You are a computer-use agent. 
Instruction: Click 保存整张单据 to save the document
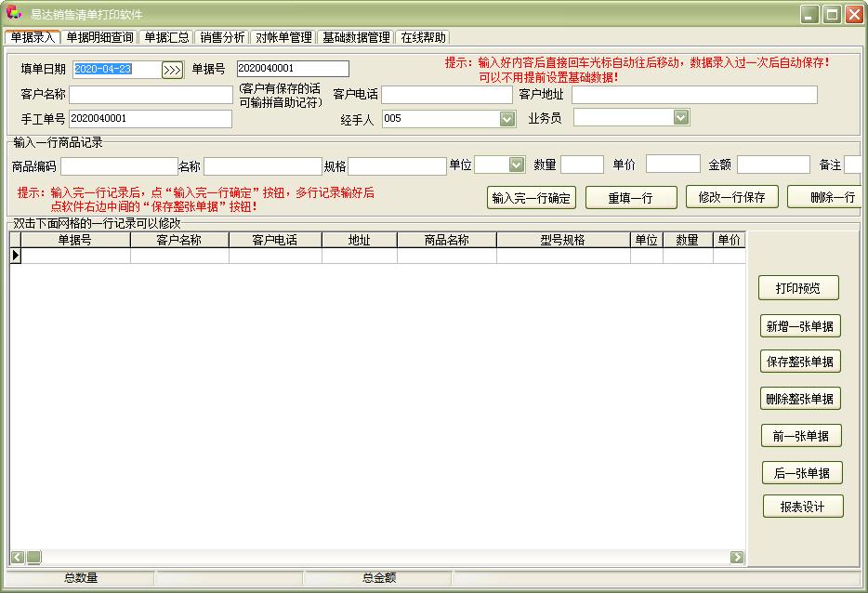[x=799, y=362]
